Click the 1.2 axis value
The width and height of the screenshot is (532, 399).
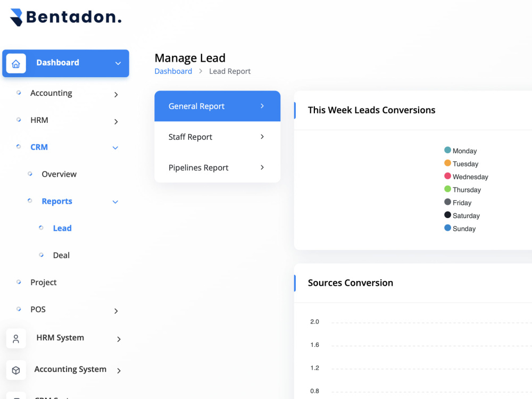point(314,368)
